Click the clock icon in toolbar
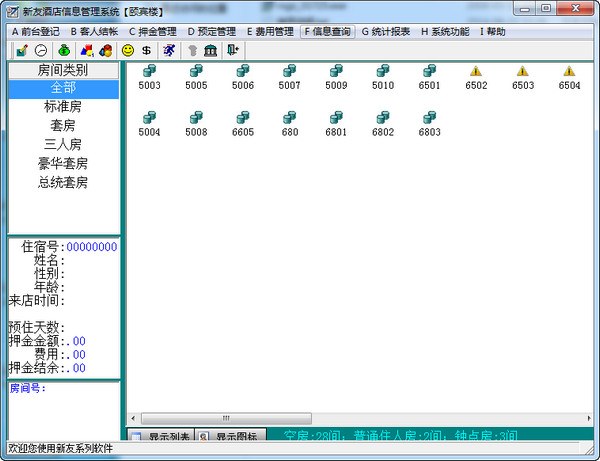 point(41,50)
